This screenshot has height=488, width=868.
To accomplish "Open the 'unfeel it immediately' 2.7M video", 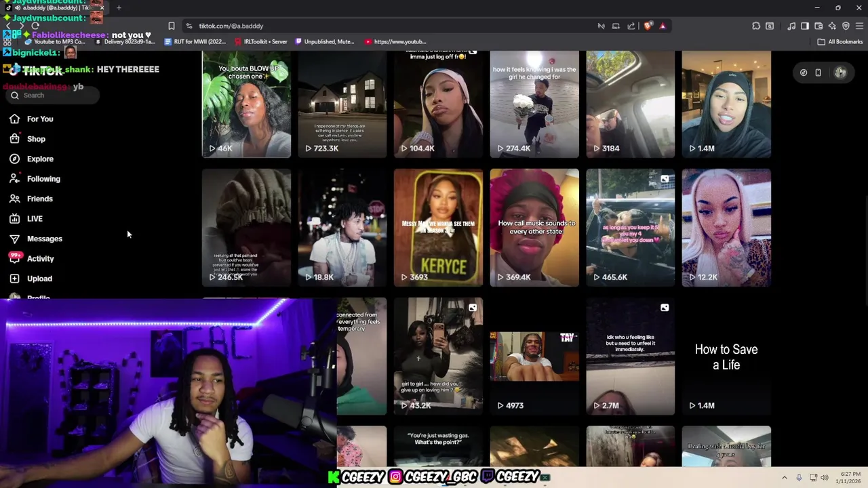I will (x=631, y=357).
